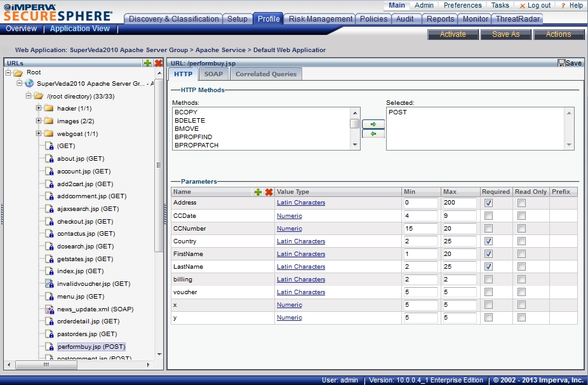The height and width of the screenshot is (385, 588).
Task: Click the Activate button
Action: tap(453, 34)
